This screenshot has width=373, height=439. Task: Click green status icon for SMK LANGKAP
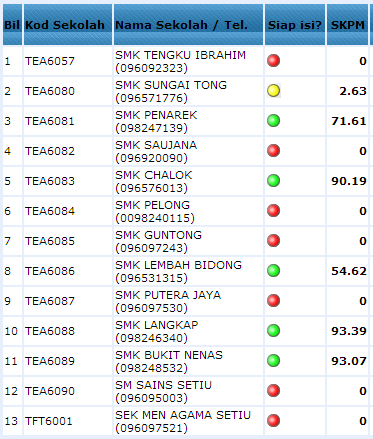tap(273, 331)
